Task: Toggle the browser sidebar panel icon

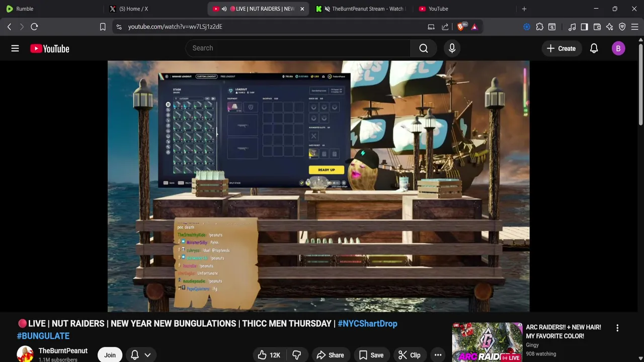Action: click(584, 27)
